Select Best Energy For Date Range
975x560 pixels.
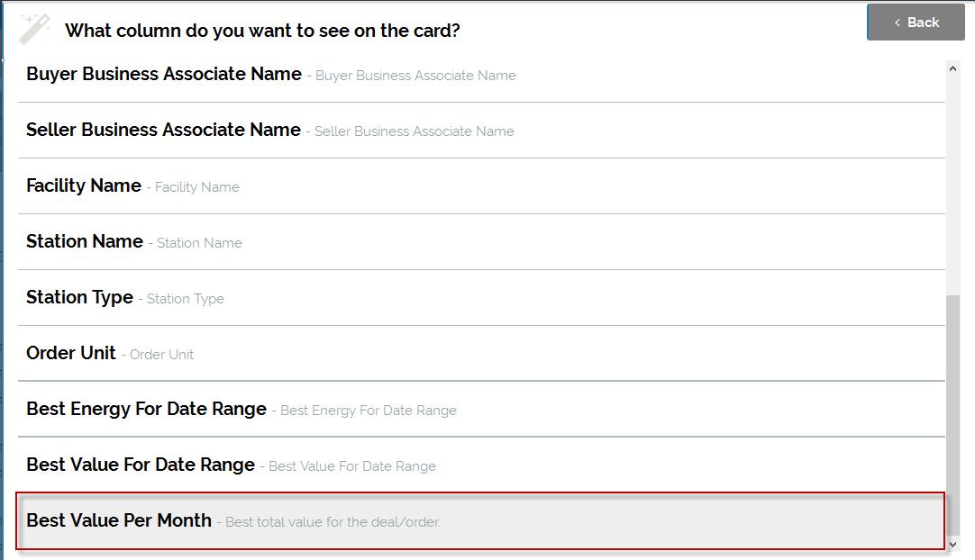[x=146, y=410]
